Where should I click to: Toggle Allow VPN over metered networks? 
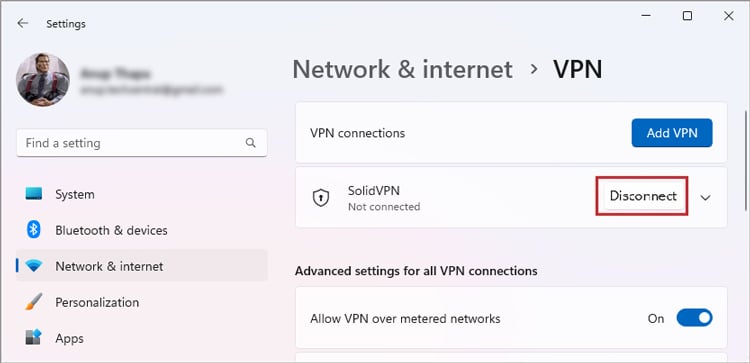[x=694, y=318]
